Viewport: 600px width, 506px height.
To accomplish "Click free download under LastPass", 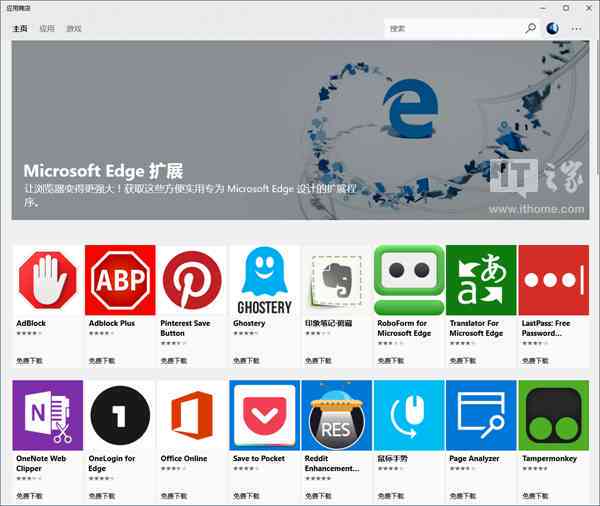I will (535, 361).
